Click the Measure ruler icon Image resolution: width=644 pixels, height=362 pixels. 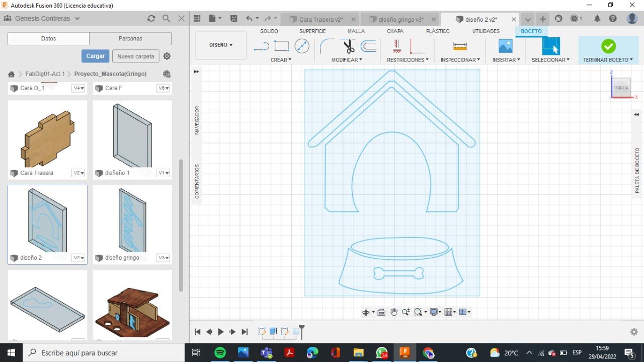(x=460, y=46)
